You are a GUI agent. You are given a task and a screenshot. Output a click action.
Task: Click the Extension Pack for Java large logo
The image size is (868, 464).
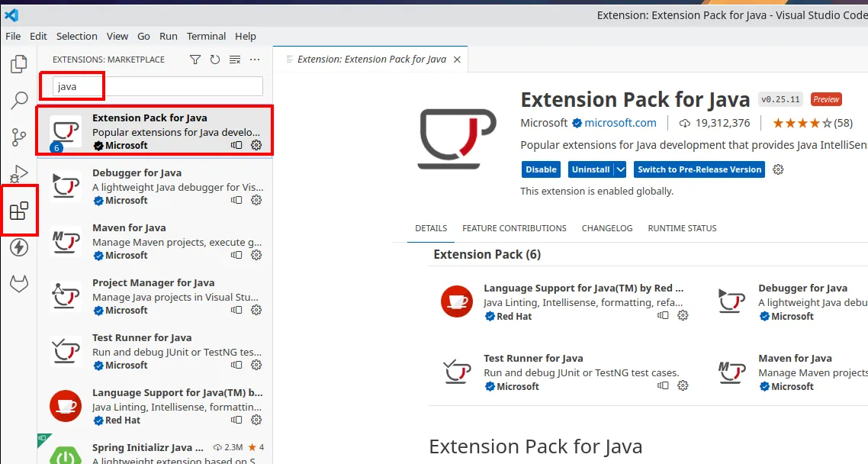click(457, 138)
